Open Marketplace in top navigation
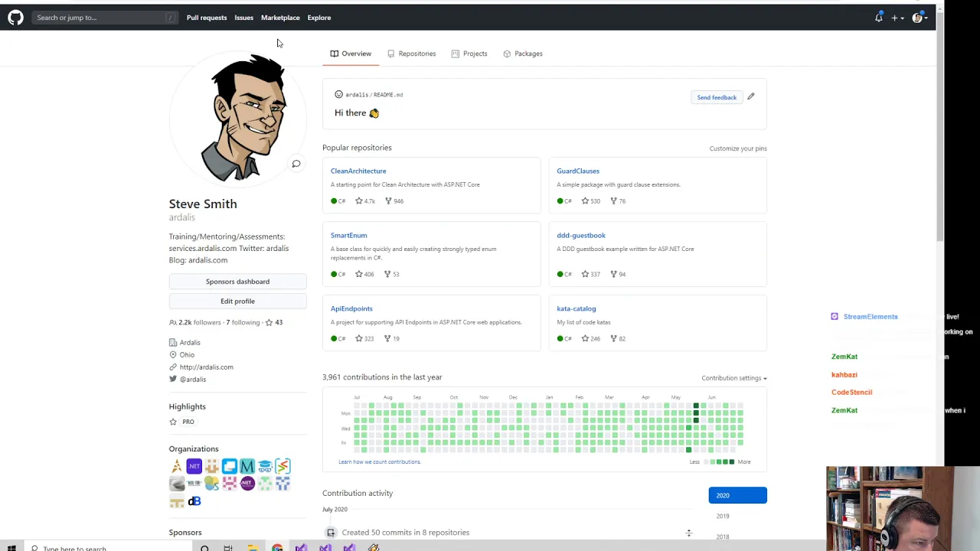 pos(280,18)
